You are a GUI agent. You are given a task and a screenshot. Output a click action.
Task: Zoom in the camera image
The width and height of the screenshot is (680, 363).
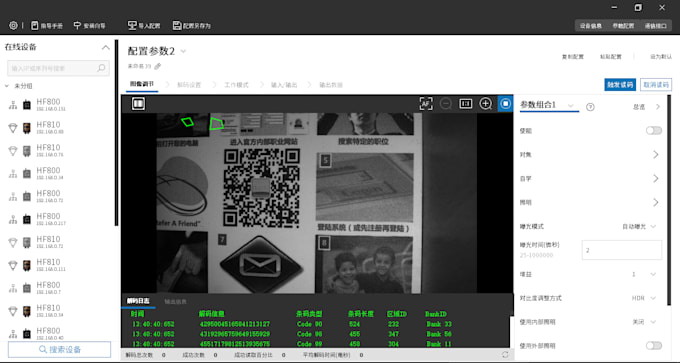pyautogui.click(x=485, y=104)
